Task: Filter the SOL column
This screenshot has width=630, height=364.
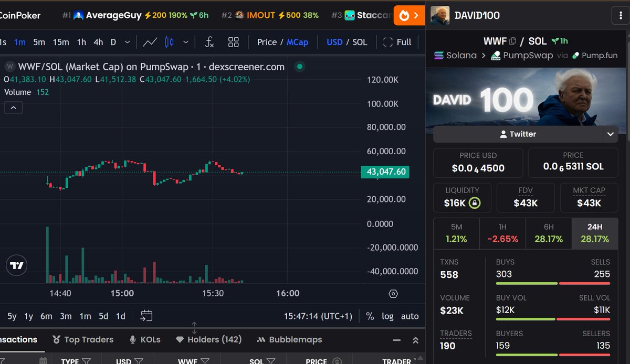Action: [x=270, y=361]
